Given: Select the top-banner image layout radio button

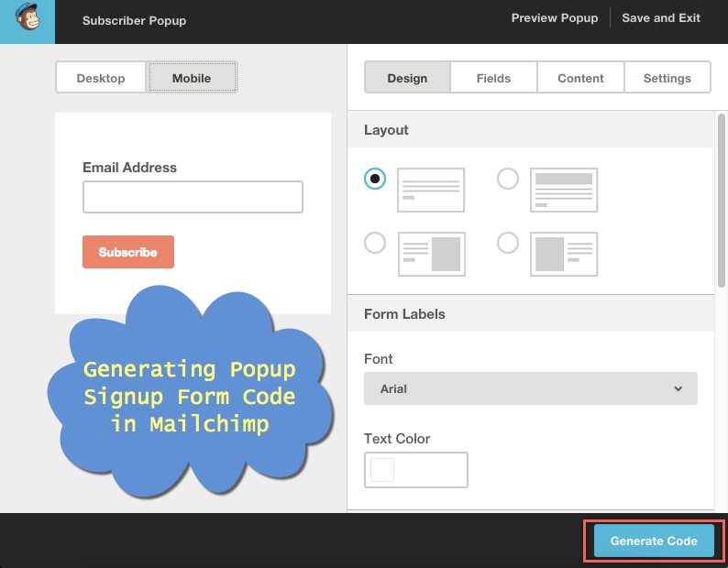Looking at the screenshot, I should click(x=507, y=179).
